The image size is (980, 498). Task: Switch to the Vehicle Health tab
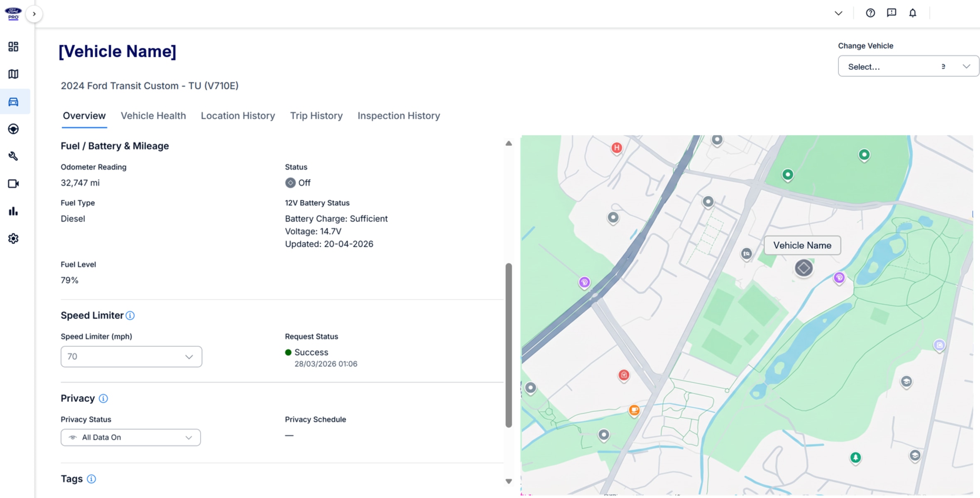[x=153, y=116]
